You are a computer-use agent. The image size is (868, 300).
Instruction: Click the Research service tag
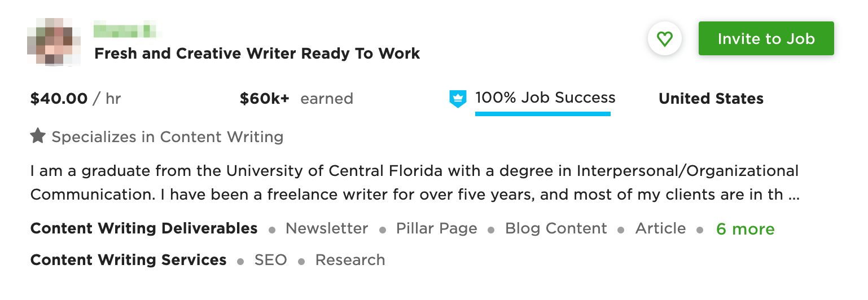coord(350,260)
